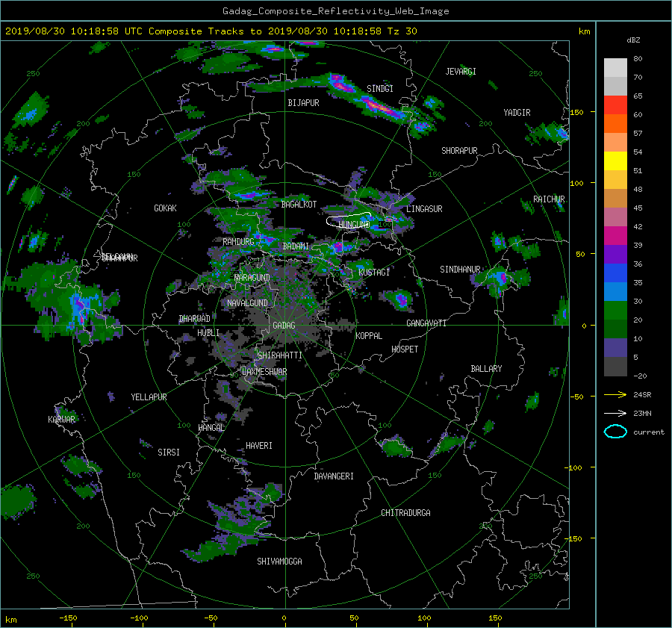Click the -150 tick on bottom axis

click(x=68, y=618)
